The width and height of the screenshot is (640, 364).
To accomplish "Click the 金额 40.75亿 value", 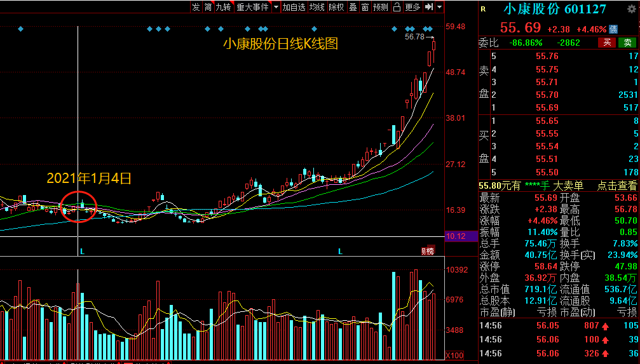I will click(540, 255).
